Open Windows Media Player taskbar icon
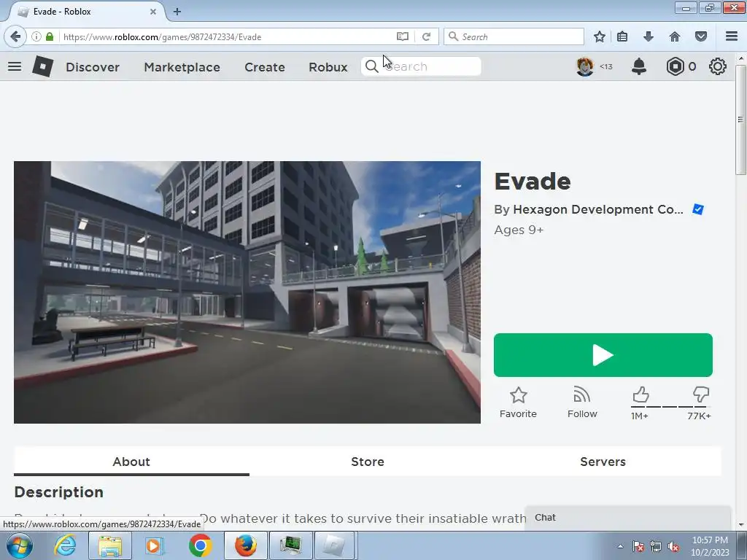The height and width of the screenshot is (560, 747). point(153,545)
